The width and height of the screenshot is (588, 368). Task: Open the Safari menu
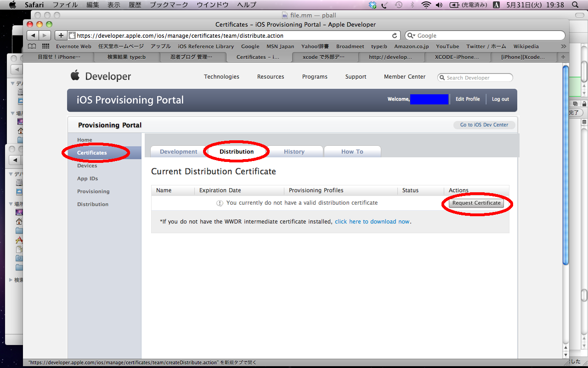(34, 5)
